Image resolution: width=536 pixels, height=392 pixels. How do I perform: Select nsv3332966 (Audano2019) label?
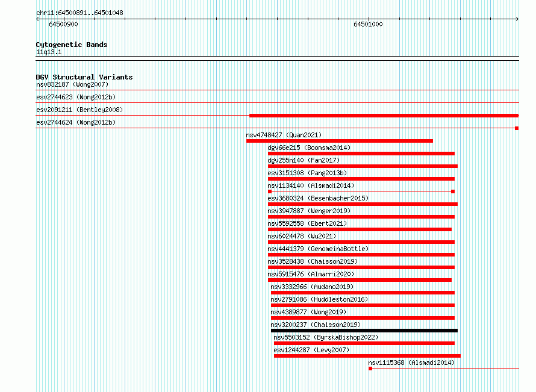[x=312, y=287]
